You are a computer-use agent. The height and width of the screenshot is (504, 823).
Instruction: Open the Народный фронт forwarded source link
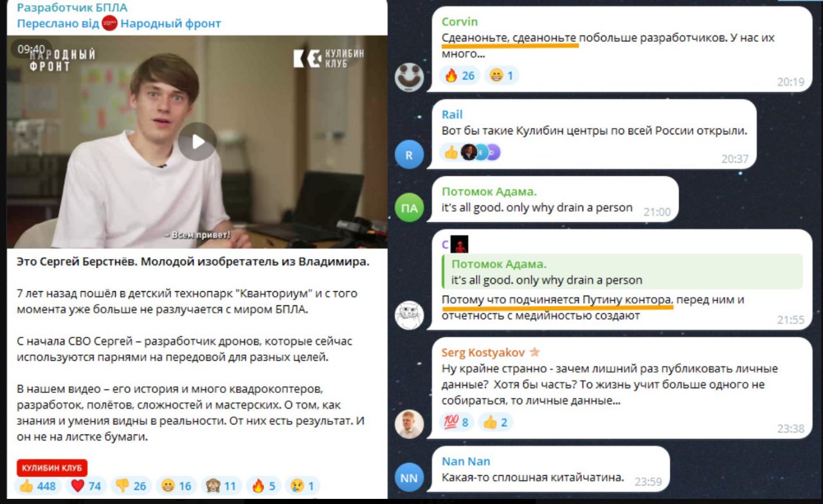point(170,24)
